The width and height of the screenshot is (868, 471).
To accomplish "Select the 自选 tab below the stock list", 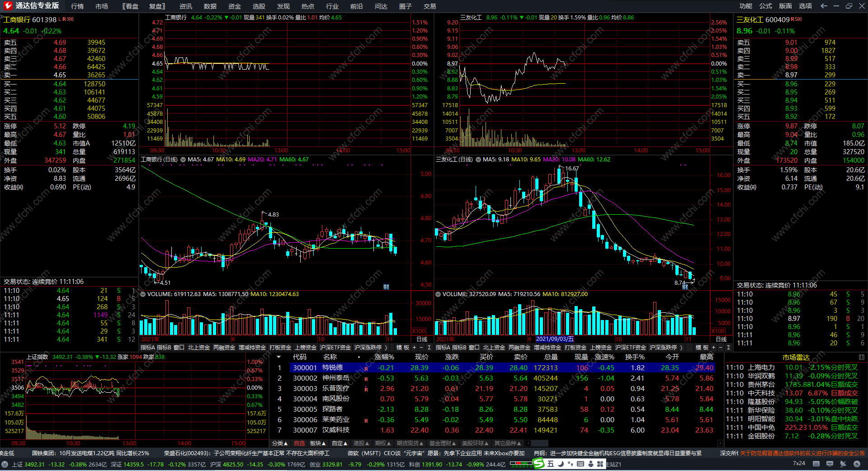I will click(x=299, y=443).
